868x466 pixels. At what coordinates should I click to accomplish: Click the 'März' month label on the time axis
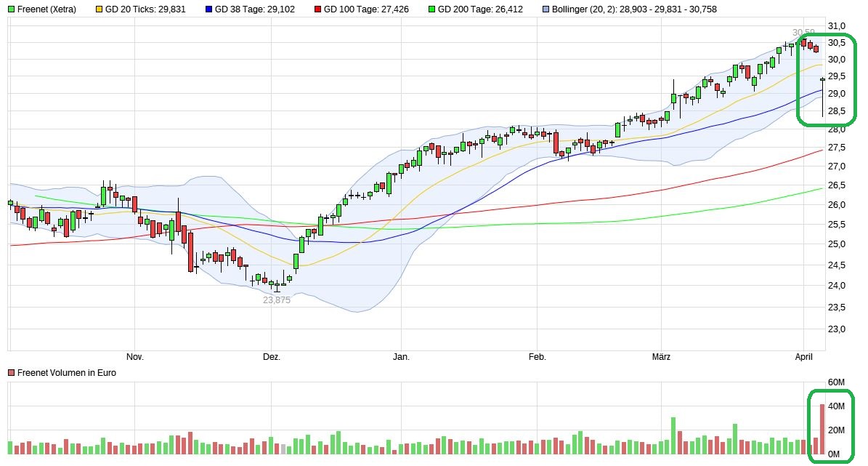coord(661,357)
